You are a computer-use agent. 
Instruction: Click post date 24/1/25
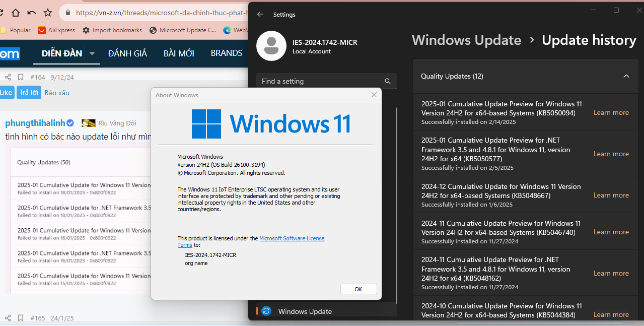coord(62,318)
